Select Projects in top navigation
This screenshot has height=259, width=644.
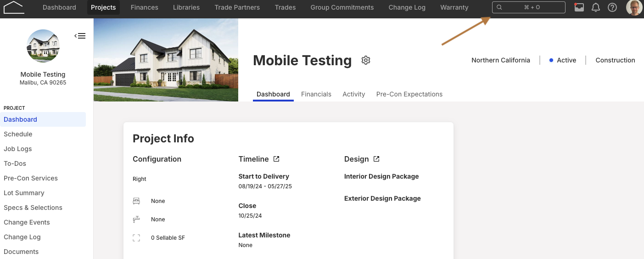coord(103,7)
